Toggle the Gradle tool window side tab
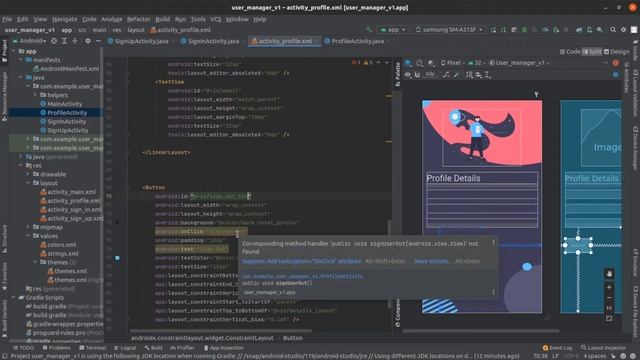Screen dimensions: 640x360 (635, 50)
